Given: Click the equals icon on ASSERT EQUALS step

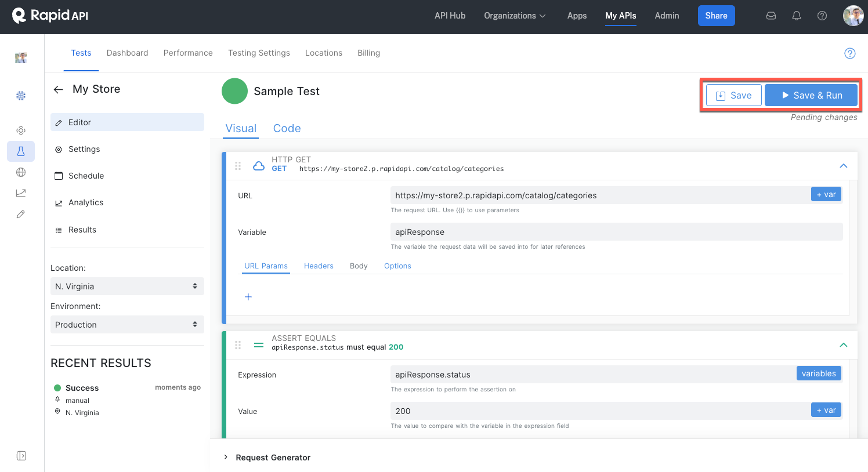Looking at the screenshot, I should tap(259, 345).
